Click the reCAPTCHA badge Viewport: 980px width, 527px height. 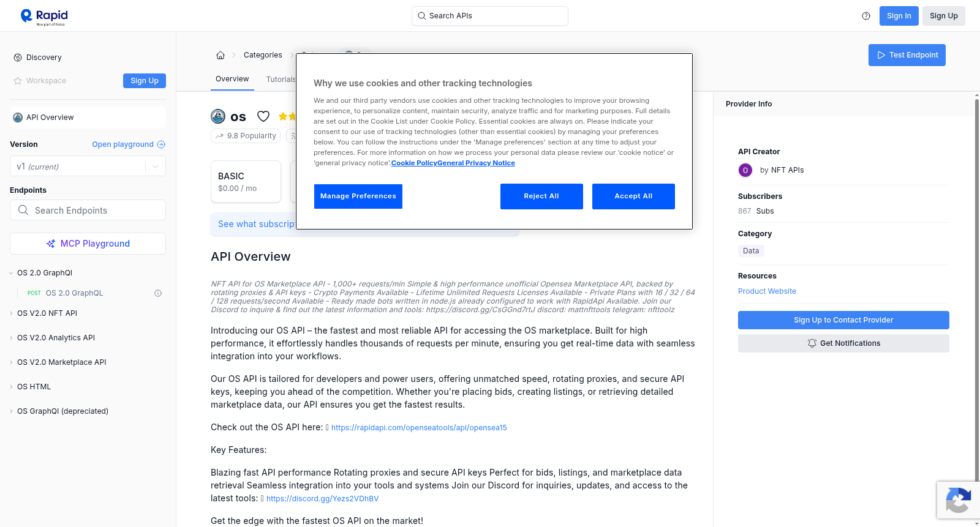[x=958, y=500]
